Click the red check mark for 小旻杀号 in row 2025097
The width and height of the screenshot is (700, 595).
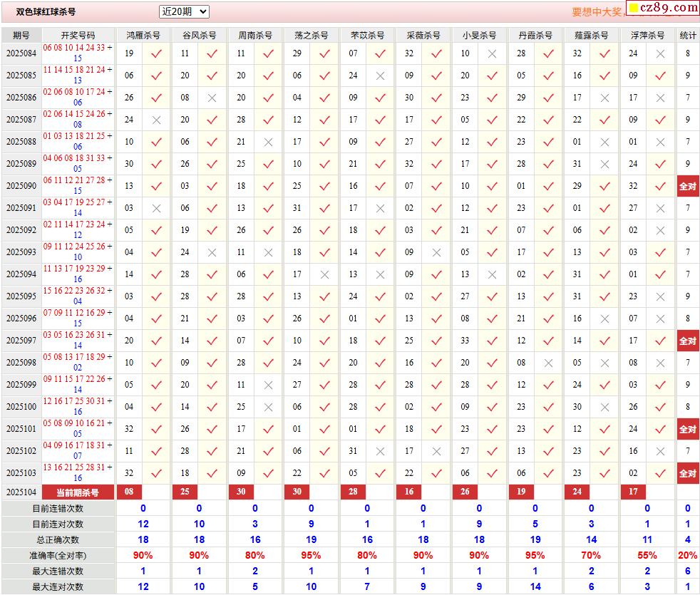click(492, 341)
